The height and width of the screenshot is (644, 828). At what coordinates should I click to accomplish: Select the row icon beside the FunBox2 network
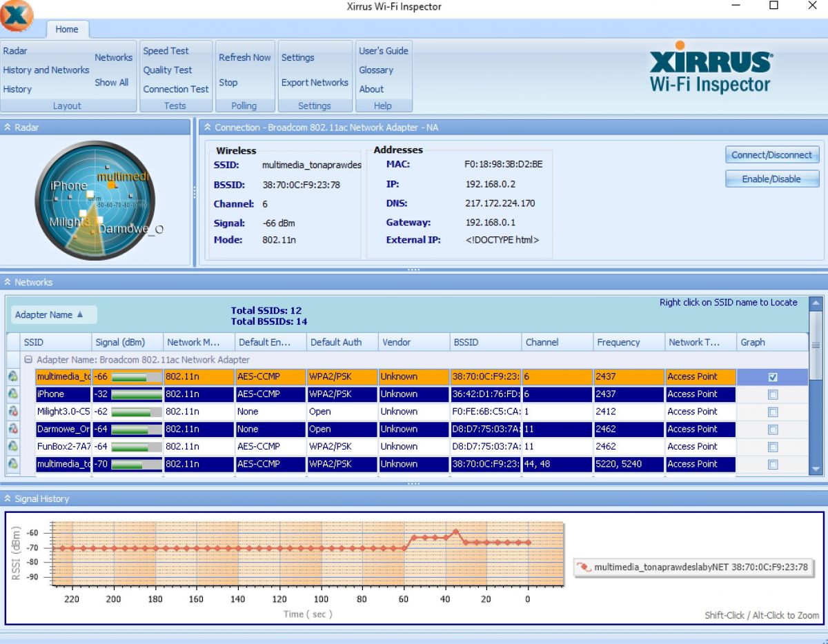coord(12,446)
